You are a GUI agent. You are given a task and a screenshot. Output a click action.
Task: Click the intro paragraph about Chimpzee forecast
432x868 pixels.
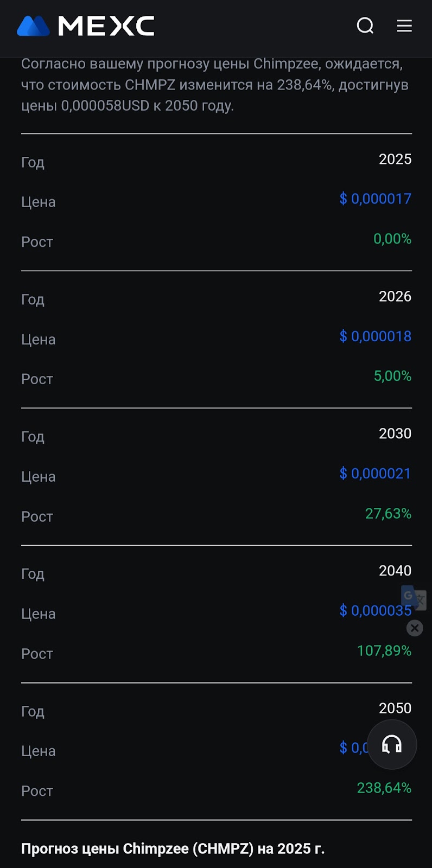(x=215, y=85)
